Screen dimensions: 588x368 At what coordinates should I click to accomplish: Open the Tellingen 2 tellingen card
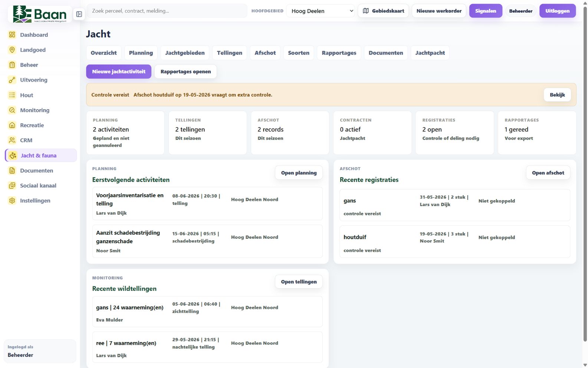point(208,133)
